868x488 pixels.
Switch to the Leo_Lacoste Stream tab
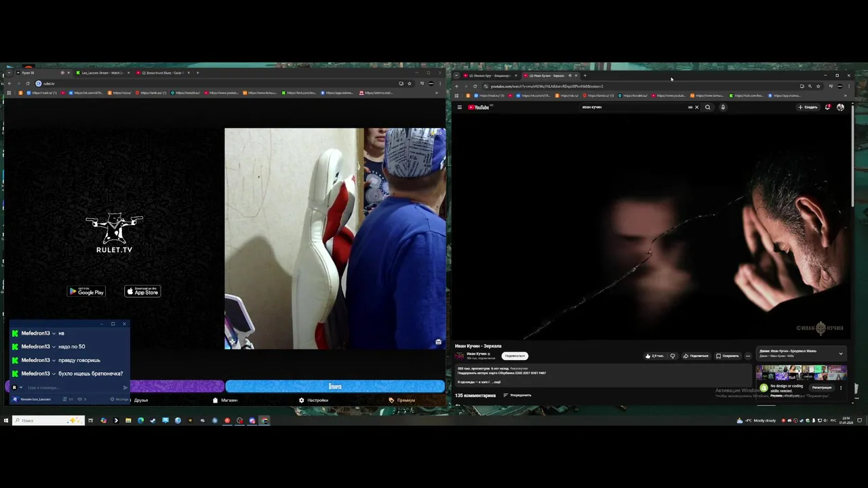pos(103,73)
